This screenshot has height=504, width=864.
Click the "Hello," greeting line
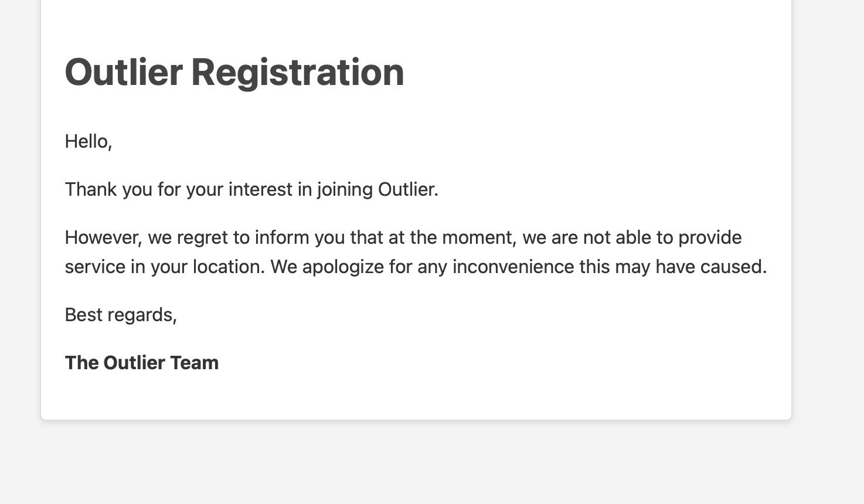point(89,141)
